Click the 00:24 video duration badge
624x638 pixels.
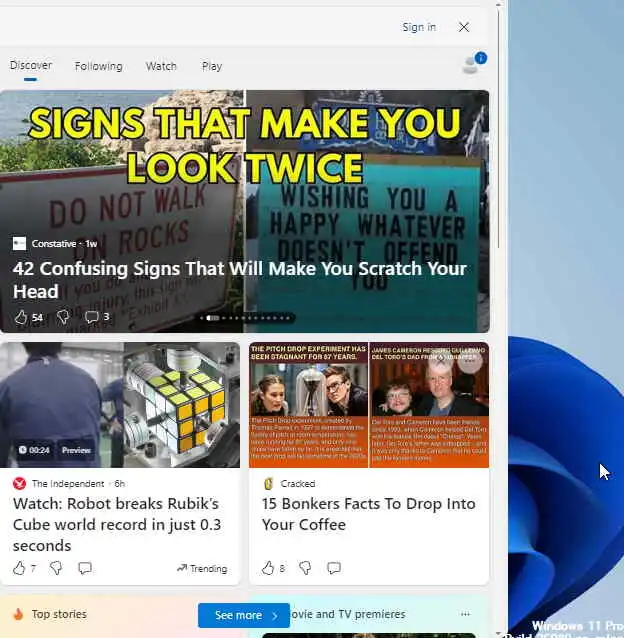point(34,450)
